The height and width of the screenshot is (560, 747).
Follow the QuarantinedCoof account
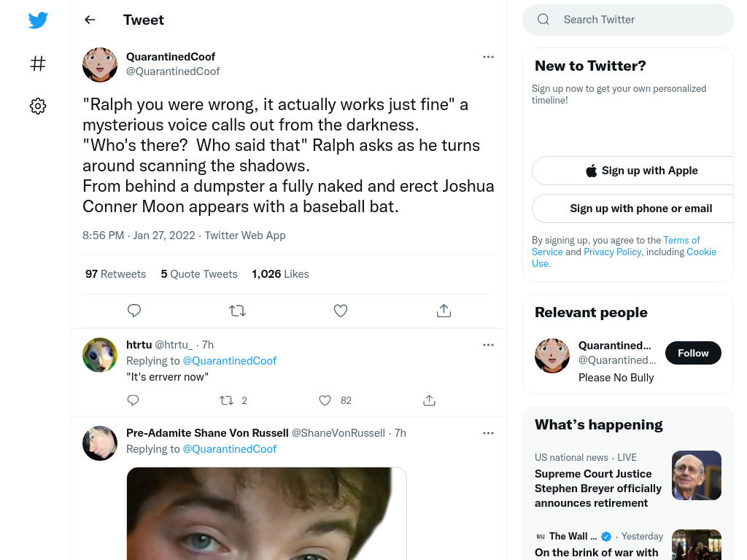tap(693, 353)
